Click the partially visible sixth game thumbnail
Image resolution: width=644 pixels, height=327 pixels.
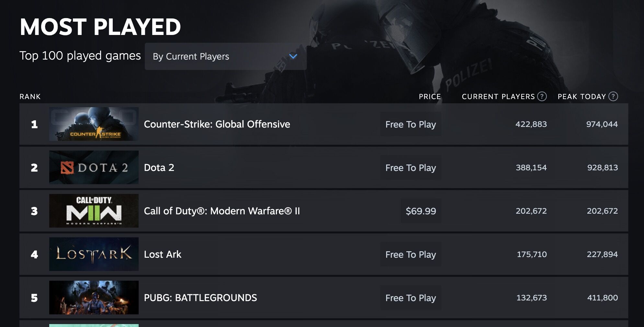(94, 325)
